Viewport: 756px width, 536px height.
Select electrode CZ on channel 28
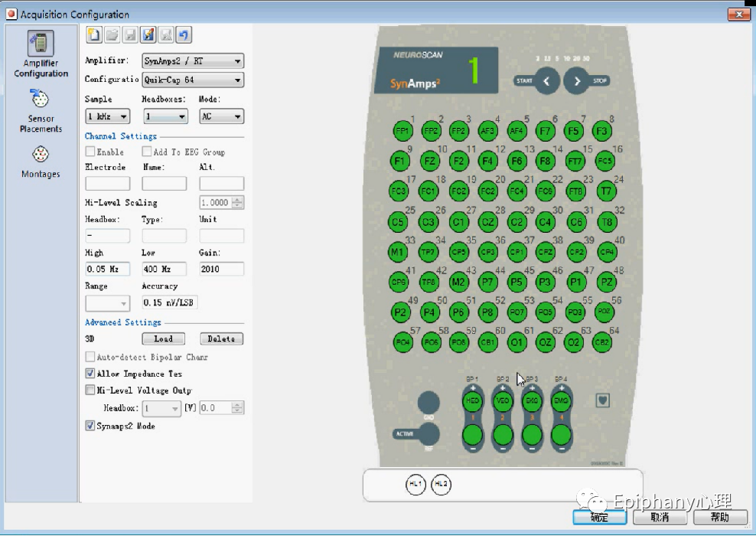pos(487,222)
